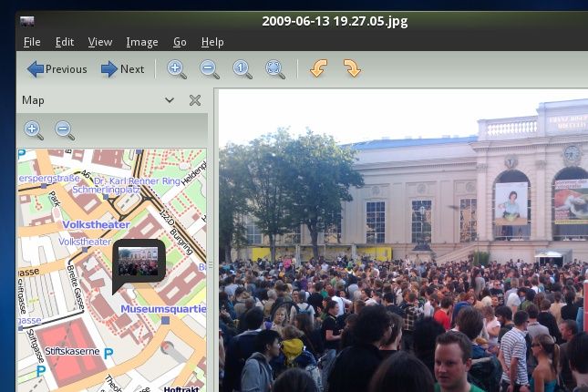Click the Breite Gasse street label

coord(76,287)
